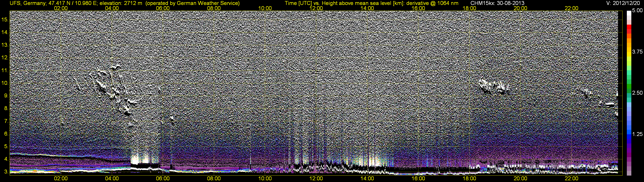Click the colorbar value 1.25
The width and height of the screenshot is (644, 182).
(x=637, y=134)
